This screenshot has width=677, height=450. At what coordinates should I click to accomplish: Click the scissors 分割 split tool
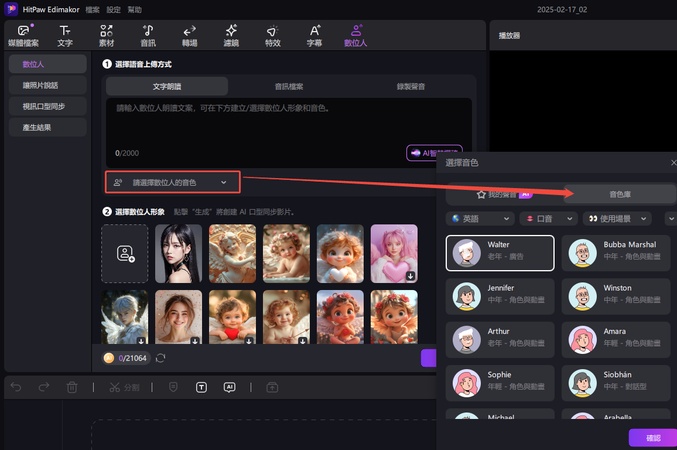[x=124, y=387]
